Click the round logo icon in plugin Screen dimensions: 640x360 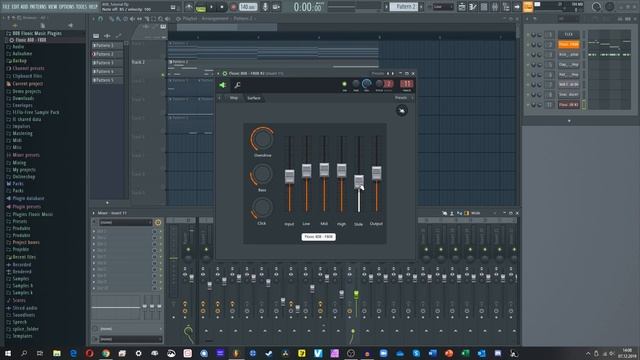[402, 110]
